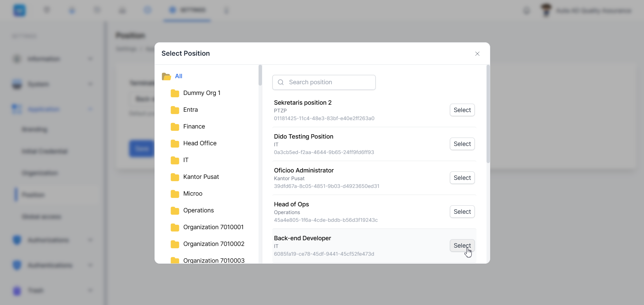The width and height of the screenshot is (644, 305).
Task: Select the Head of Ops position
Action: (x=462, y=212)
